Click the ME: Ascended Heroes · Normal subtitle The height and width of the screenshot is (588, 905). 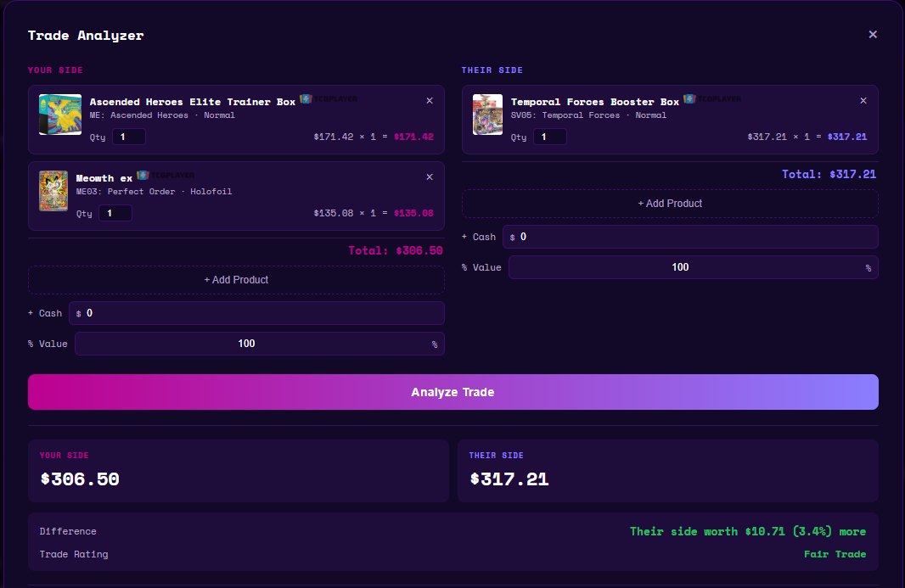point(162,115)
